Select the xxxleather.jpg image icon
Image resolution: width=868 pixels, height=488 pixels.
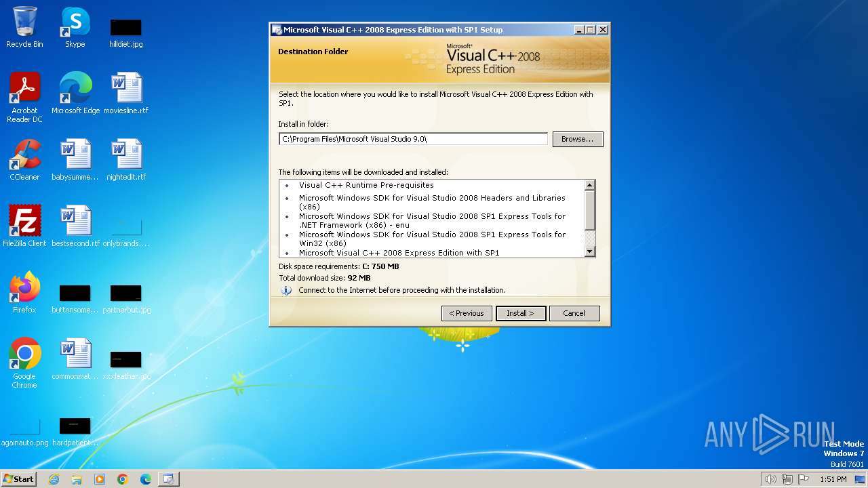(126, 365)
